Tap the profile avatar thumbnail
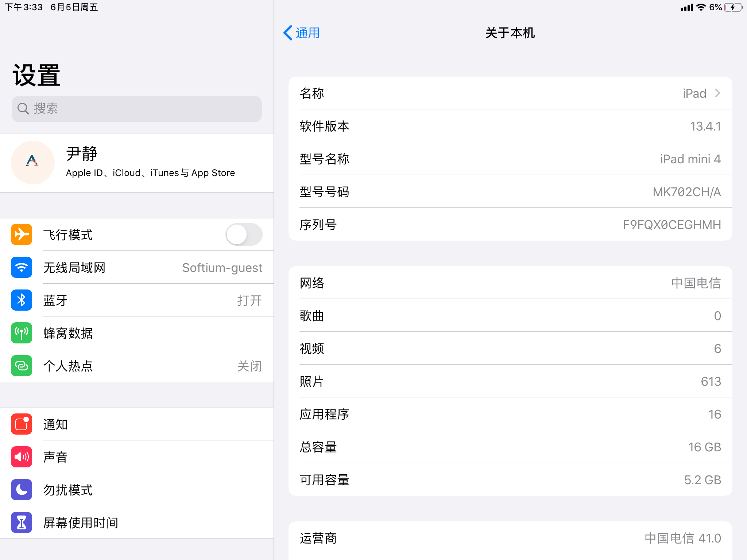The image size is (747, 560). click(32, 163)
